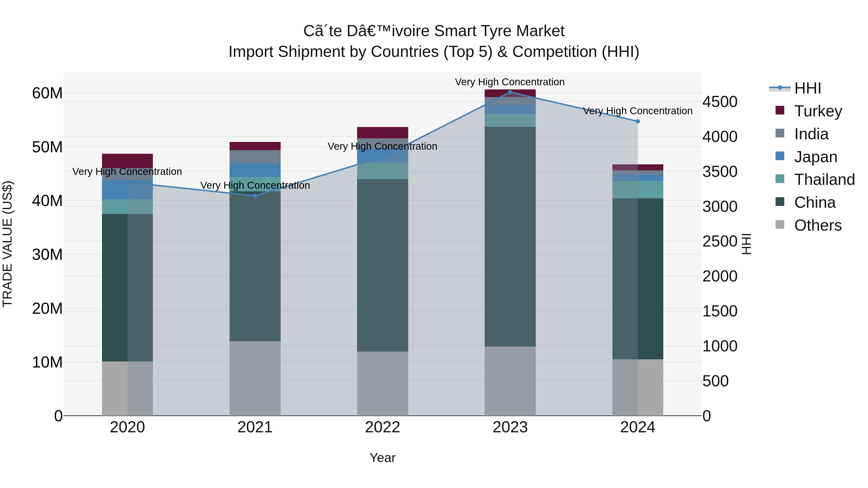The width and height of the screenshot is (868, 488).
Task: Click the 2024 'Very High Concentration' annotation
Action: click(638, 111)
